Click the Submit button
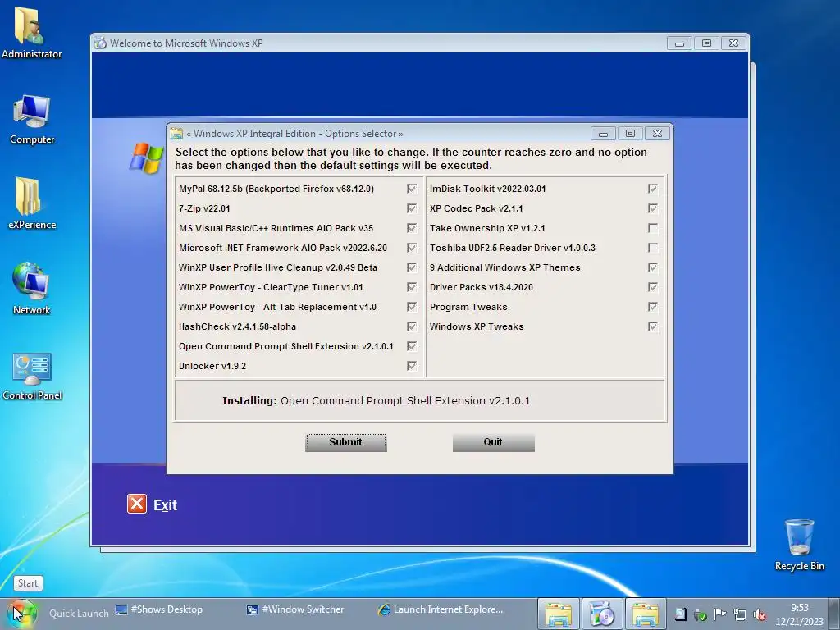 tap(345, 442)
